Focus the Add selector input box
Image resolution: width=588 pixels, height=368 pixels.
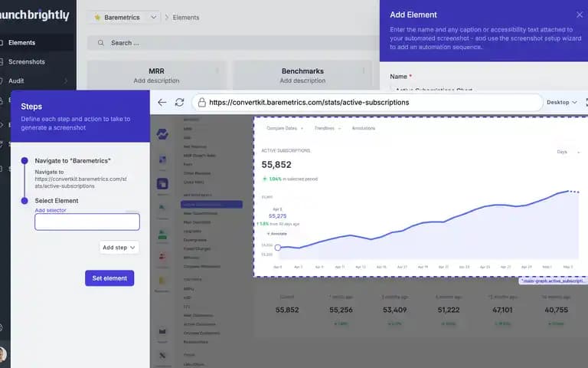click(x=87, y=222)
